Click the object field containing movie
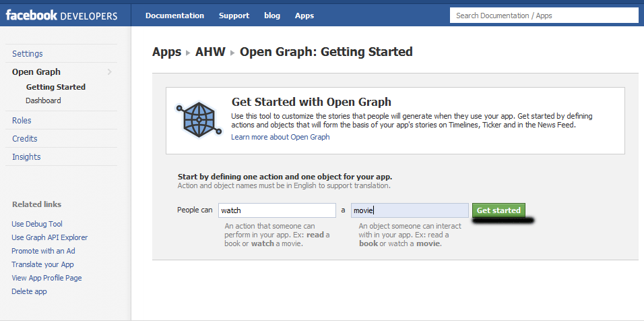This screenshot has width=644, height=321. 410,210
